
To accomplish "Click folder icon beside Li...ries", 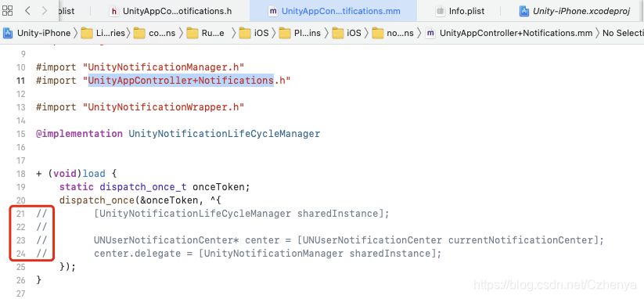I will click(87, 33).
